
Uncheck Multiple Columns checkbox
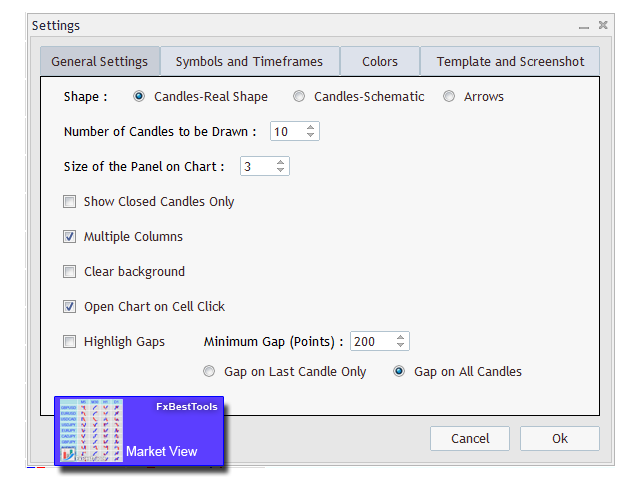tap(69, 237)
